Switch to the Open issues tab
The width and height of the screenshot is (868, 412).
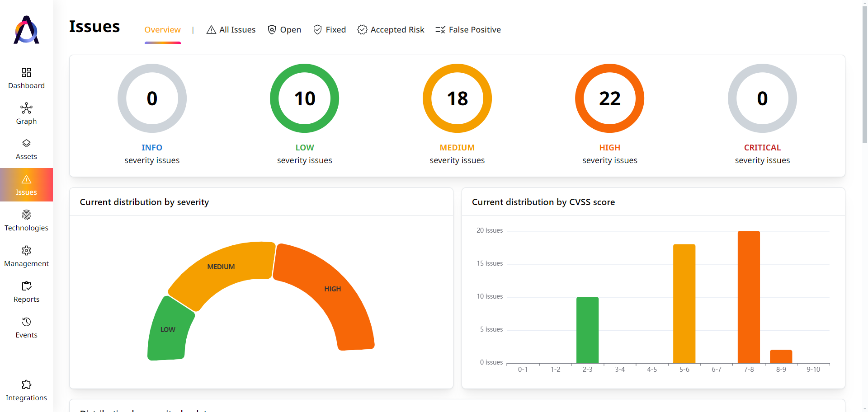click(x=284, y=30)
